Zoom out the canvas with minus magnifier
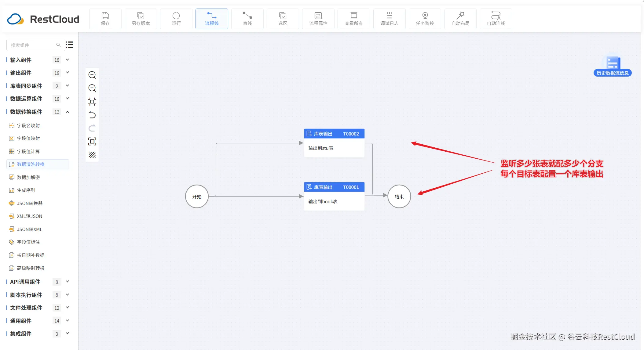The height and width of the screenshot is (350, 644). pyautogui.click(x=92, y=75)
